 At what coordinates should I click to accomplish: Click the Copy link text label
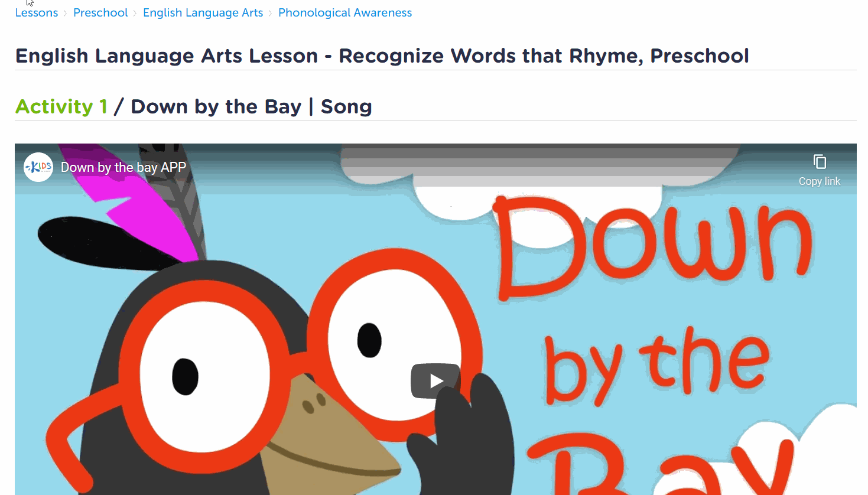click(x=820, y=181)
